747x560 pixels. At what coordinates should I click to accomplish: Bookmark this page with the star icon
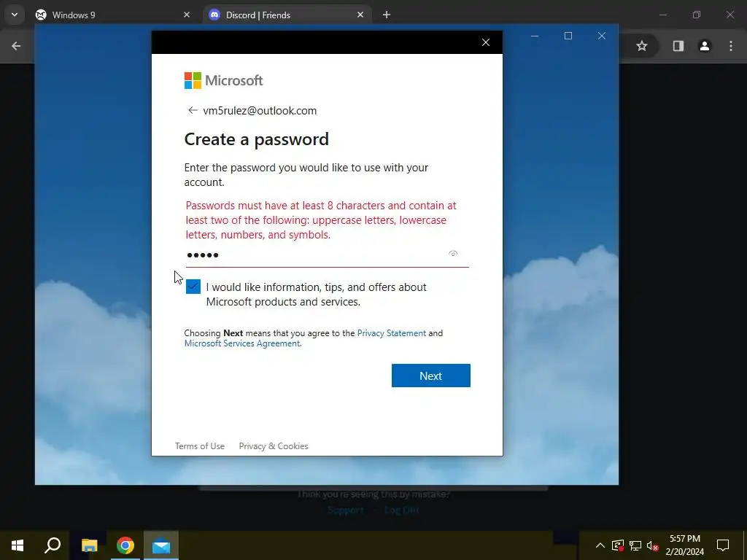pyautogui.click(x=642, y=46)
